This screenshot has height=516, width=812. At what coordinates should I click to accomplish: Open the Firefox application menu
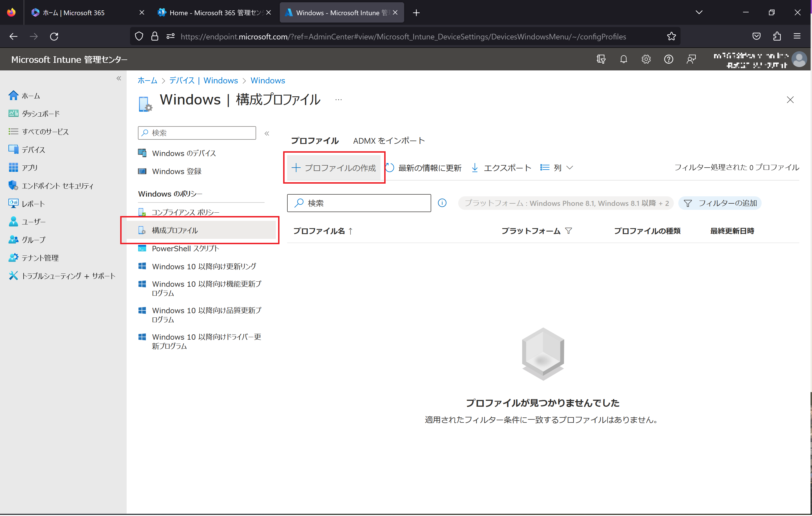point(797,36)
